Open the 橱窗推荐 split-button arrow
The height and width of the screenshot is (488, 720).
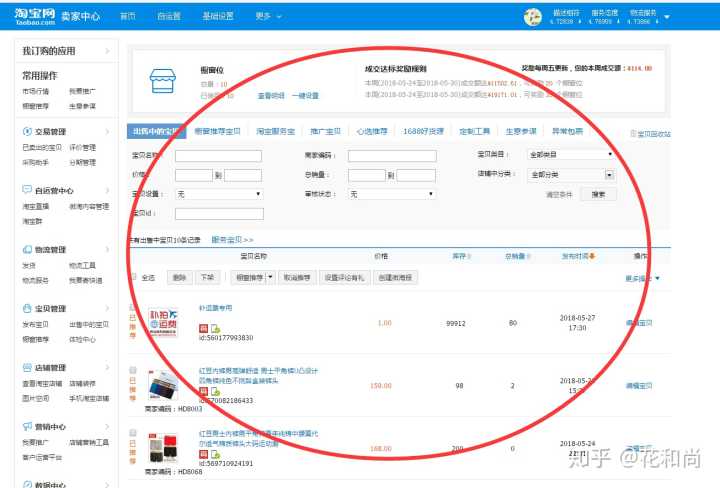pos(270,277)
